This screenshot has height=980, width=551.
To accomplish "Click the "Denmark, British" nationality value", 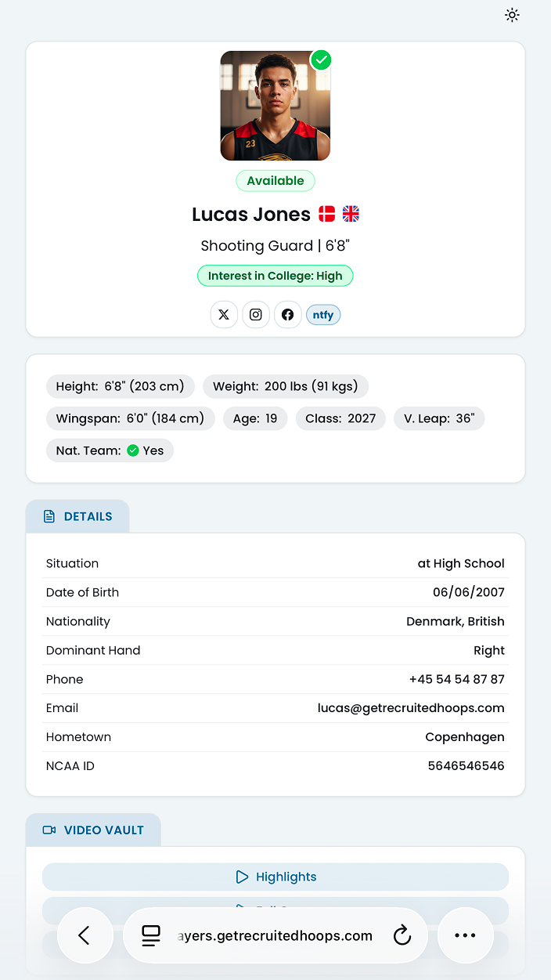I will (456, 621).
